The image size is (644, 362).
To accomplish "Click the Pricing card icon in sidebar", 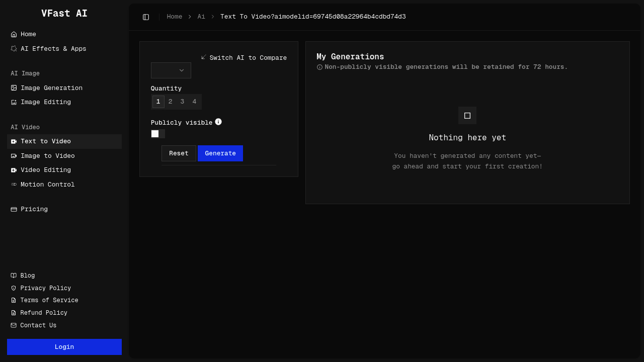I will (13, 209).
